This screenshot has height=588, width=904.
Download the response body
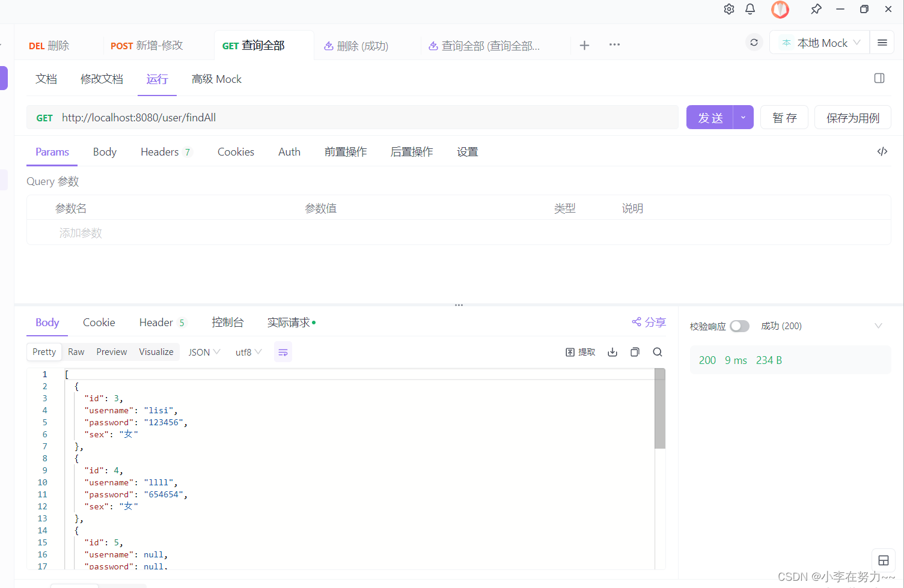[612, 352]
